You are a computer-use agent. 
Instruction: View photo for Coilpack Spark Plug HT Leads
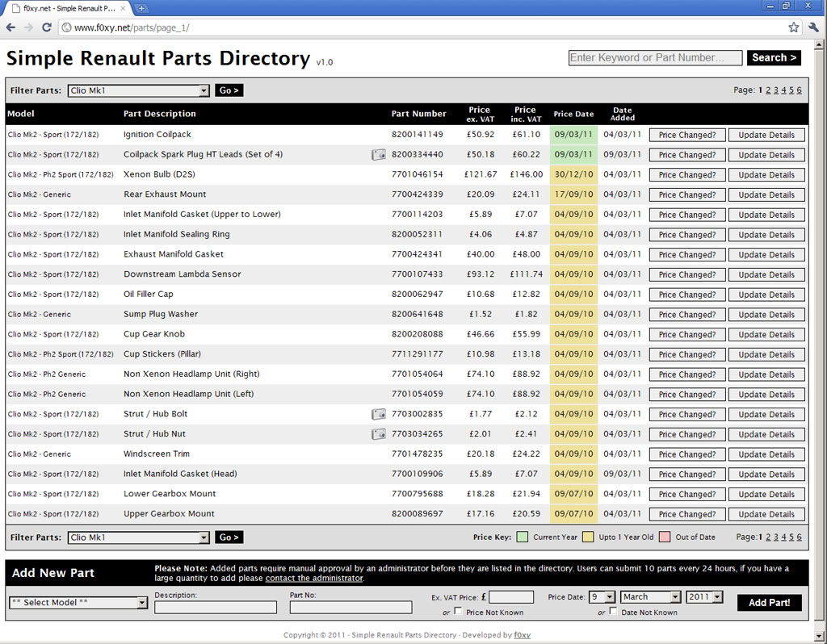click(x=379, y=155)
